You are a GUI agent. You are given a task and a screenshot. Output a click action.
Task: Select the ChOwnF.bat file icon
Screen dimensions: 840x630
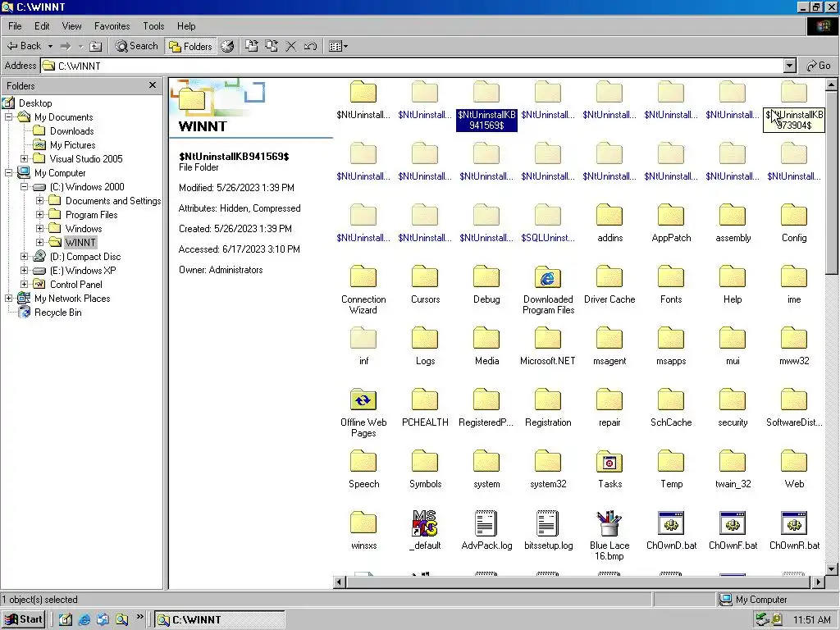pos(733,523)
